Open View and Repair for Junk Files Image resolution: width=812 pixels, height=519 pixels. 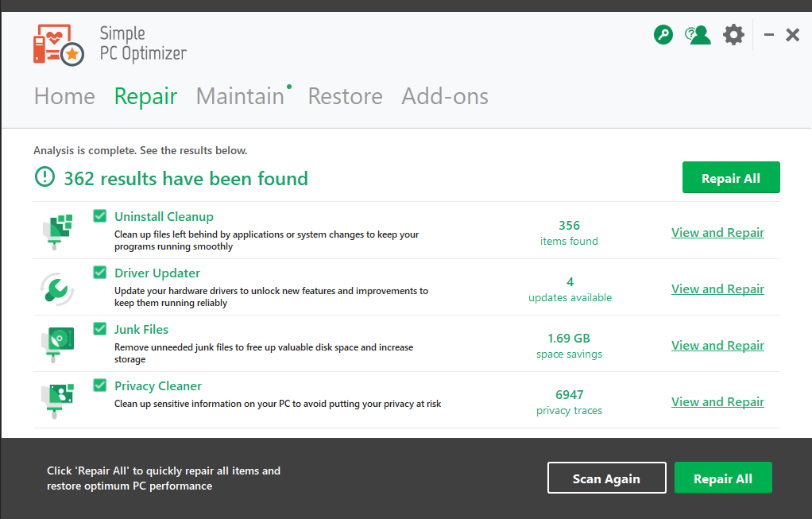point(717,345)
